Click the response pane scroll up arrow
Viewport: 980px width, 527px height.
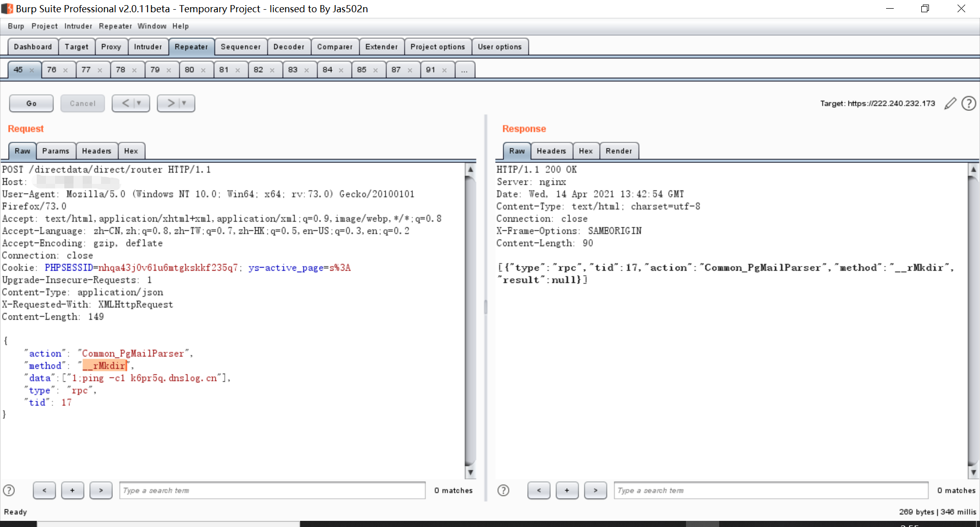[973, 169]
